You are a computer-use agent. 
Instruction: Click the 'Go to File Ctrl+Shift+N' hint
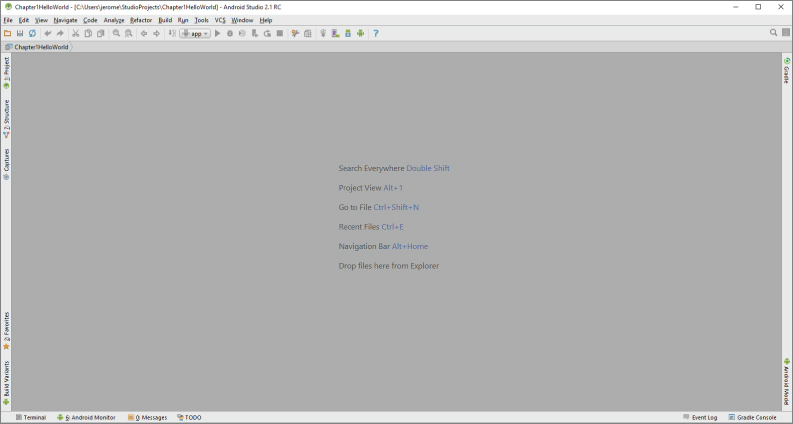(379, 207)
